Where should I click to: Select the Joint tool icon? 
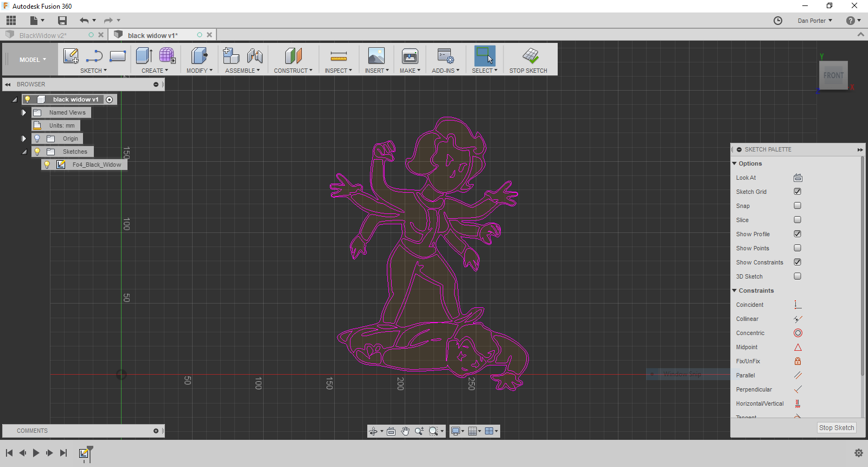click(254, 56)
